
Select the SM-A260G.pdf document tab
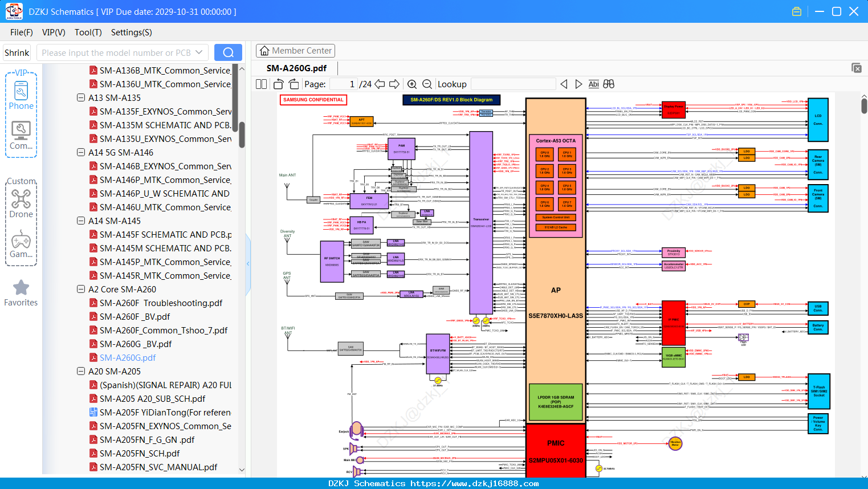[296, 68]
